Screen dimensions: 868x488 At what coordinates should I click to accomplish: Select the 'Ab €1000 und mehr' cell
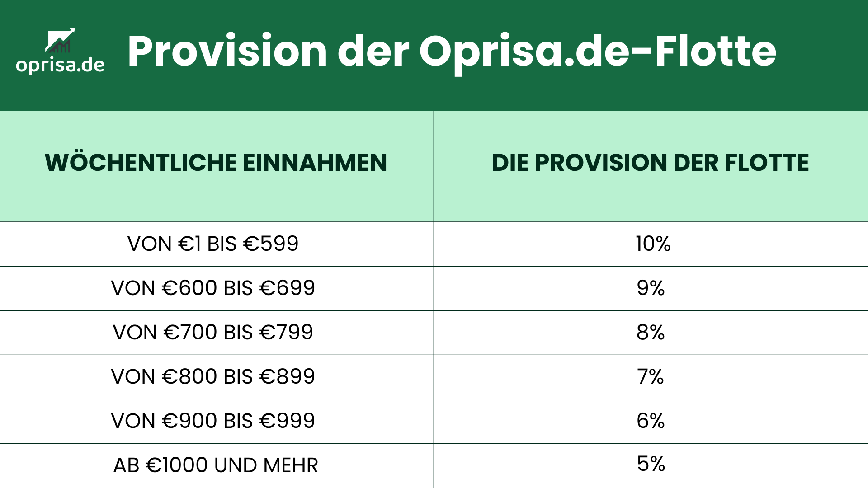216,465
